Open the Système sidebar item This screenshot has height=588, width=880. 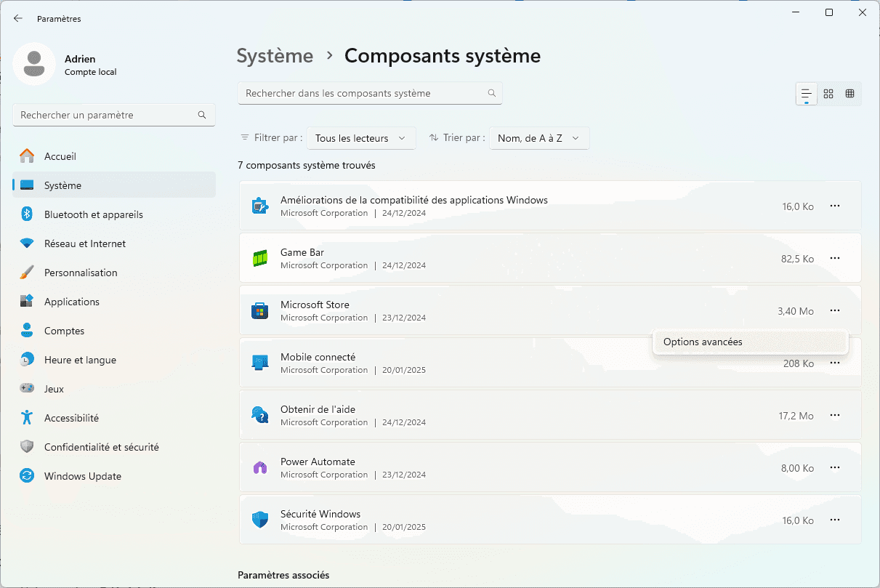[x=114, y=185]
